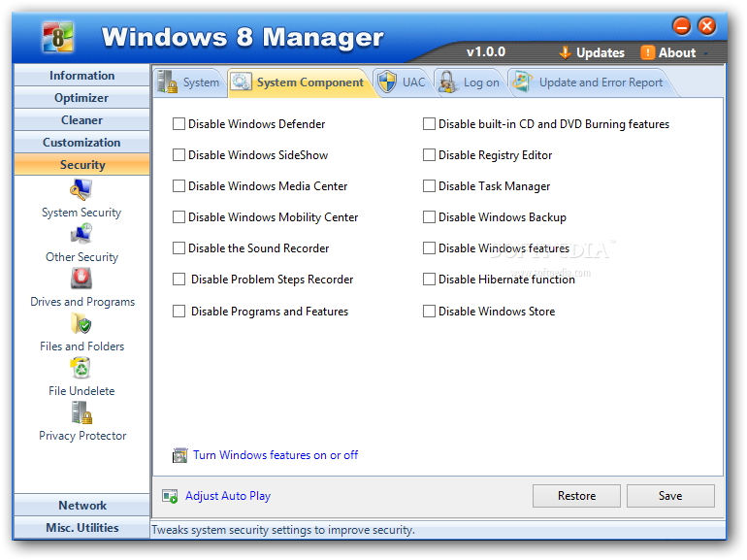Check Disable Windows SideShow
Image resolution: width=747 pixels, height=560 pixels.
tap(179, 155)
